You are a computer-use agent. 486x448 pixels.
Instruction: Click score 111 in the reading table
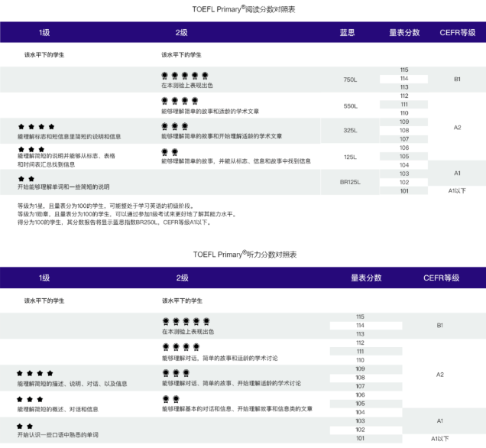coord(404,105)
